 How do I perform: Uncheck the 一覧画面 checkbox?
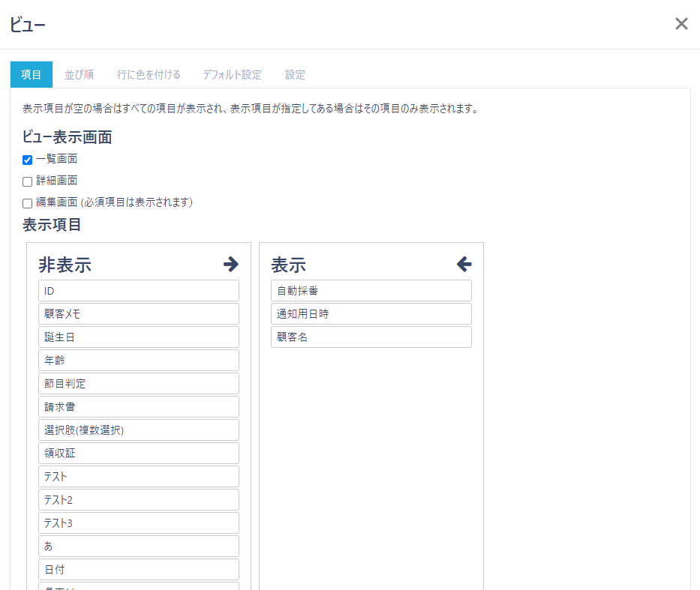(x=27, y=160)
